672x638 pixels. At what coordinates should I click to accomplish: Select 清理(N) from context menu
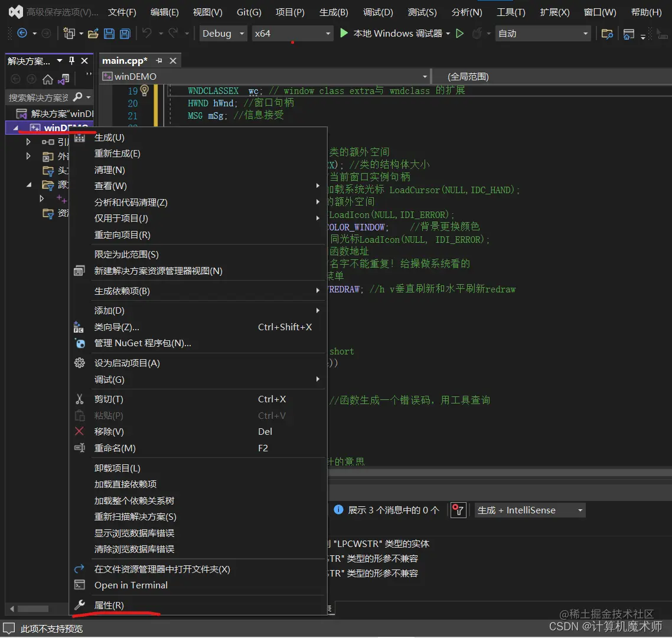(x=198, y=170)
